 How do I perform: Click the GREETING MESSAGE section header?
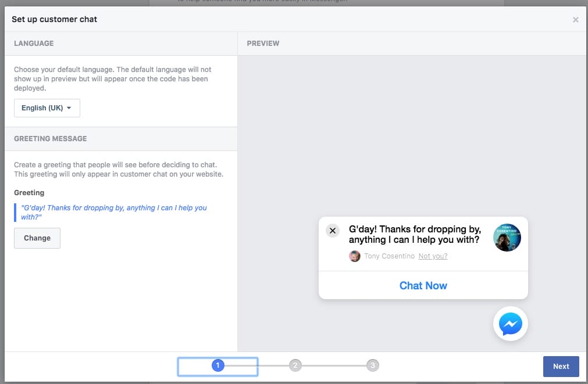[x=50, y=138]
